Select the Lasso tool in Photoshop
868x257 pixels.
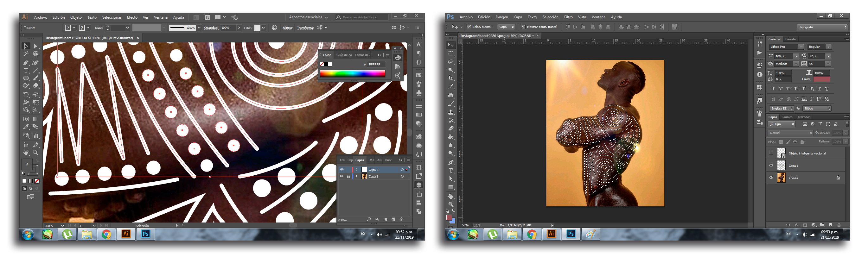pos(451,62)
